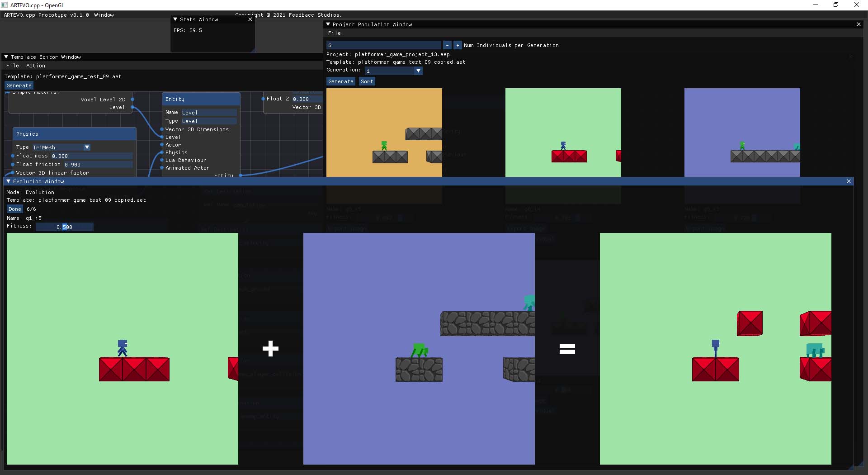The width and height of the screenshot is (868, 475).
Task: Click the Entity node header
Action: click(201, 99)
